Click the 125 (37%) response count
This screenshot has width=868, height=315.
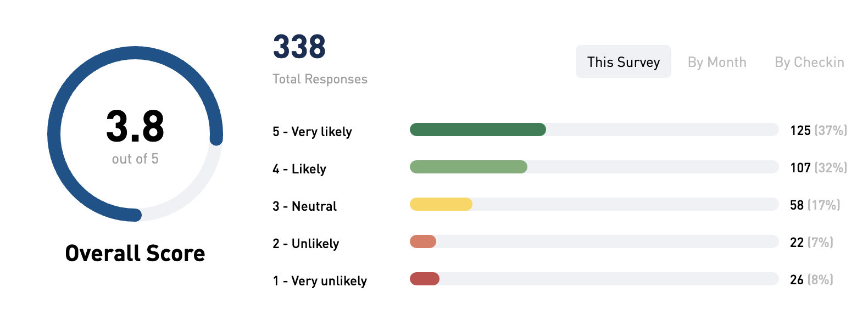pos(819,131)
